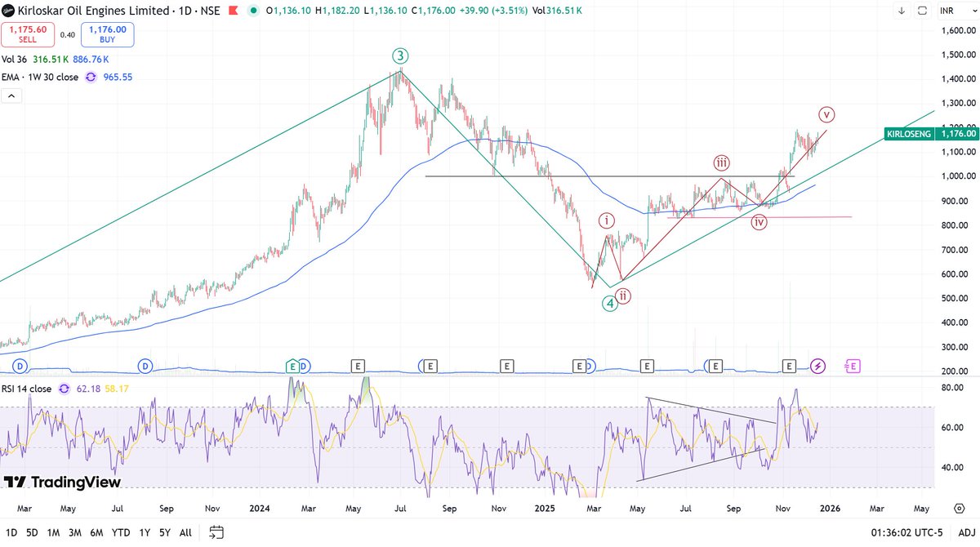
Task: Select the 1Y time range
Action: point(144,532)
